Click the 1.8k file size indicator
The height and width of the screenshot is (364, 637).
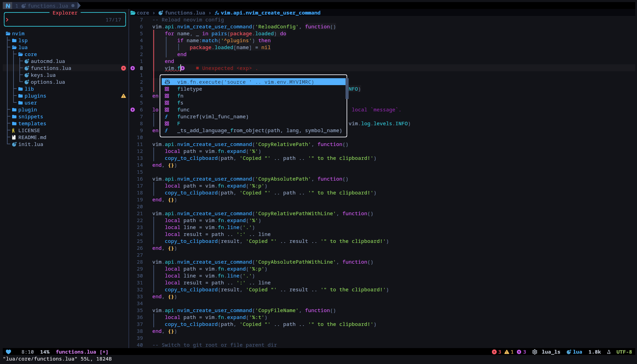tap(594, 352)
